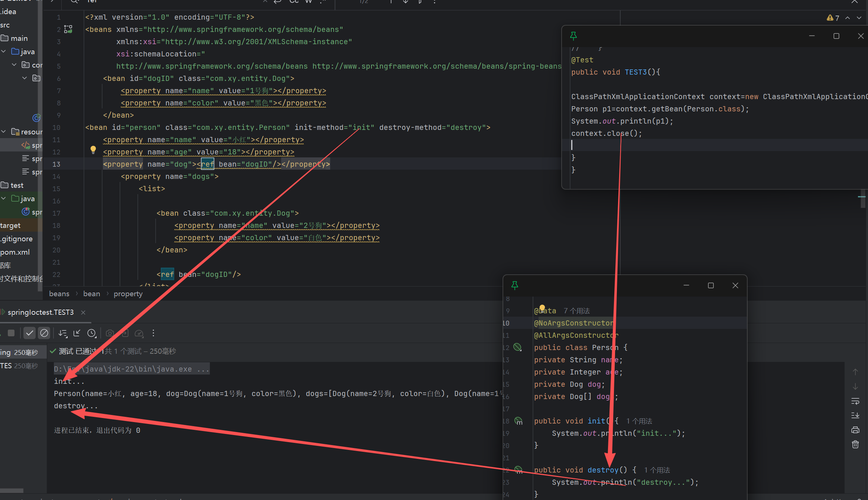
Task: Go to next highlighted problem arrow
Action: (x=859, y=18)
